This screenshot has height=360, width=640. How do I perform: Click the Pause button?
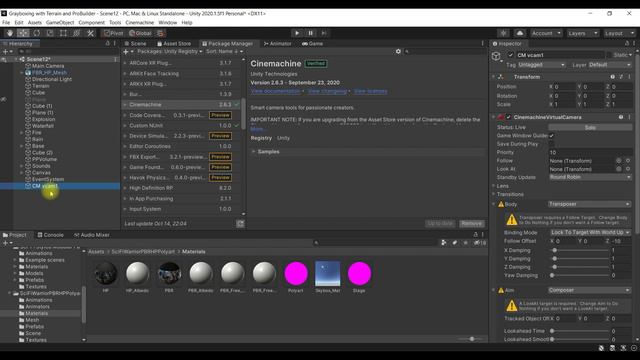(x=310, y=33)
